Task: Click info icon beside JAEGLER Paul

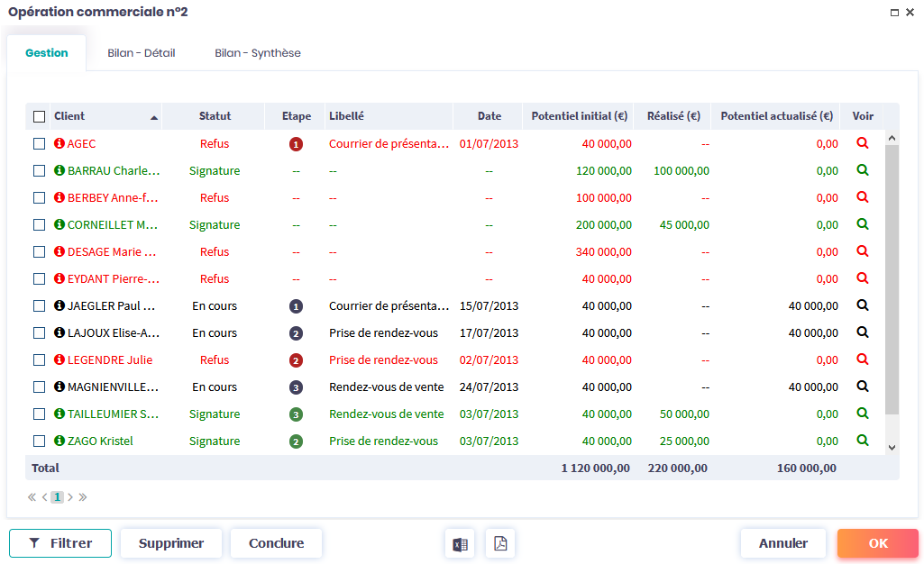Action: pyautogui.click(x=59, y=305)
